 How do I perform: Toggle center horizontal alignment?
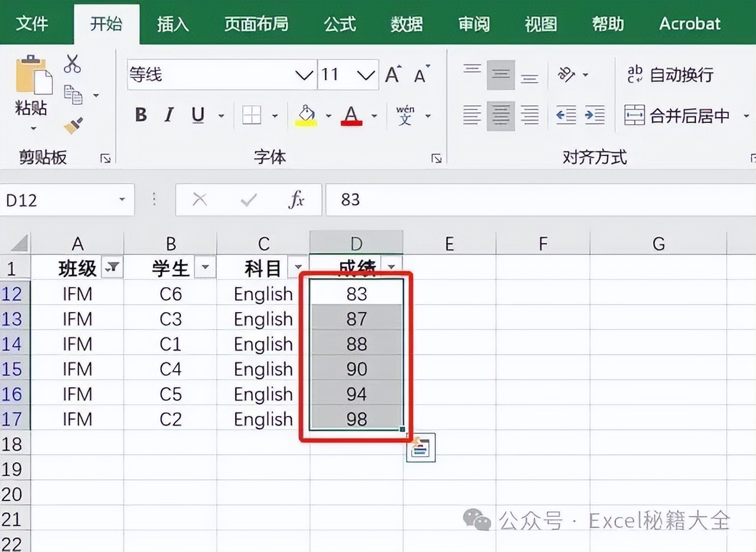coord(501,115)
